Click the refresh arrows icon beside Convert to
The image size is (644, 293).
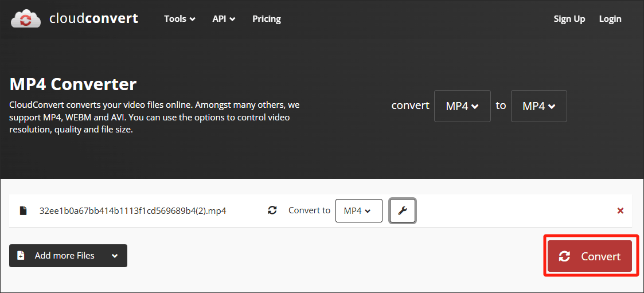pyautogui.click(x=272, y=210)
